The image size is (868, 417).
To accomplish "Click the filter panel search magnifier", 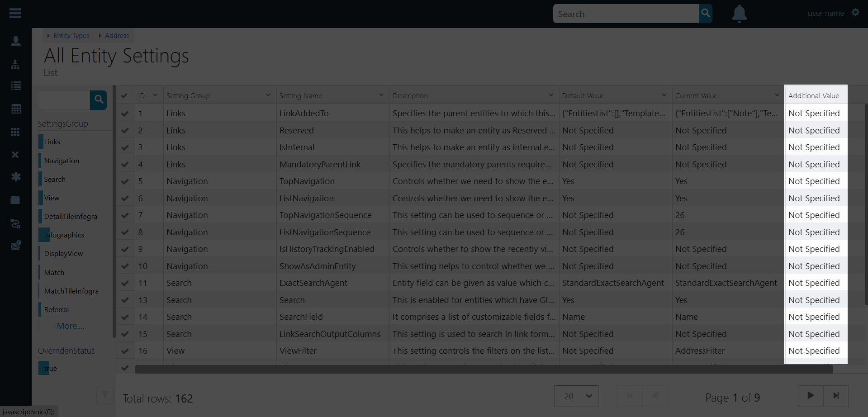I will pos(99,100).
